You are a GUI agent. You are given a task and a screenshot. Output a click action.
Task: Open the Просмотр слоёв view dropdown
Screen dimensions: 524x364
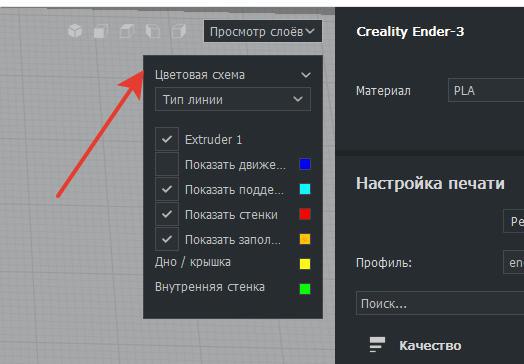[263, 31]
